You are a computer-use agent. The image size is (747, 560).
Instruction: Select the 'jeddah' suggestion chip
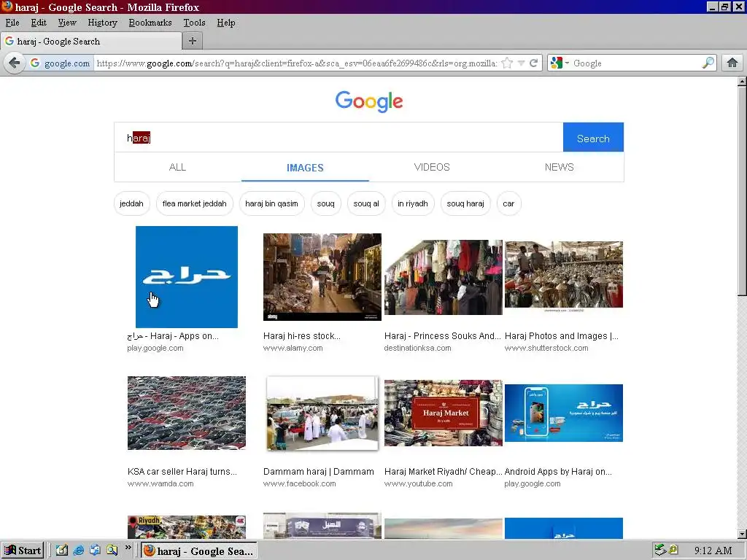coord(131,203)
